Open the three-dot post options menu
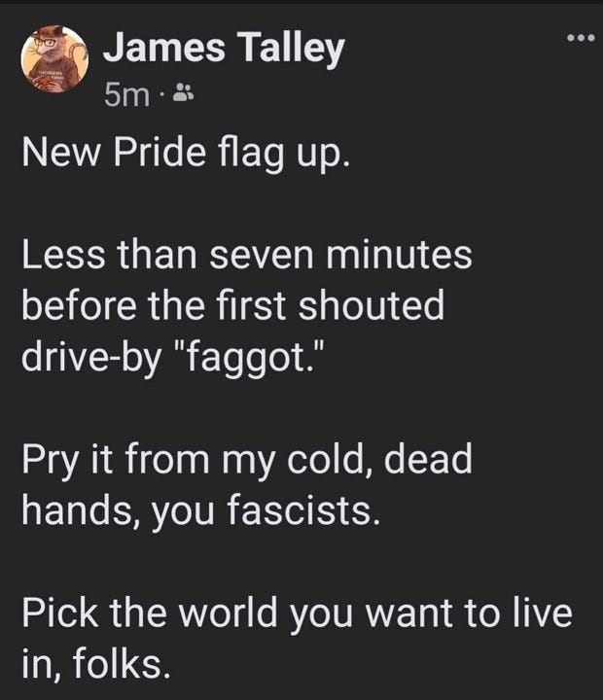The width and height of the screenshot is (603, 700). click(581, 38)
